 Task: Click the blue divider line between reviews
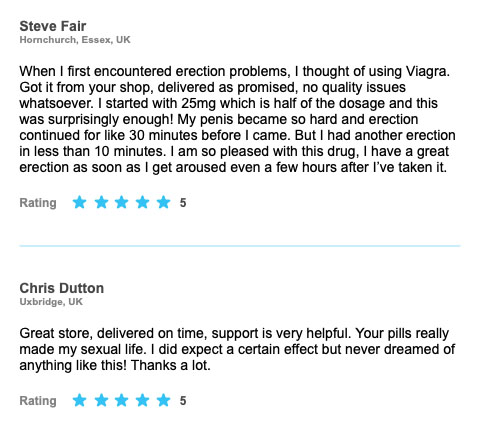tap(240, 246)
